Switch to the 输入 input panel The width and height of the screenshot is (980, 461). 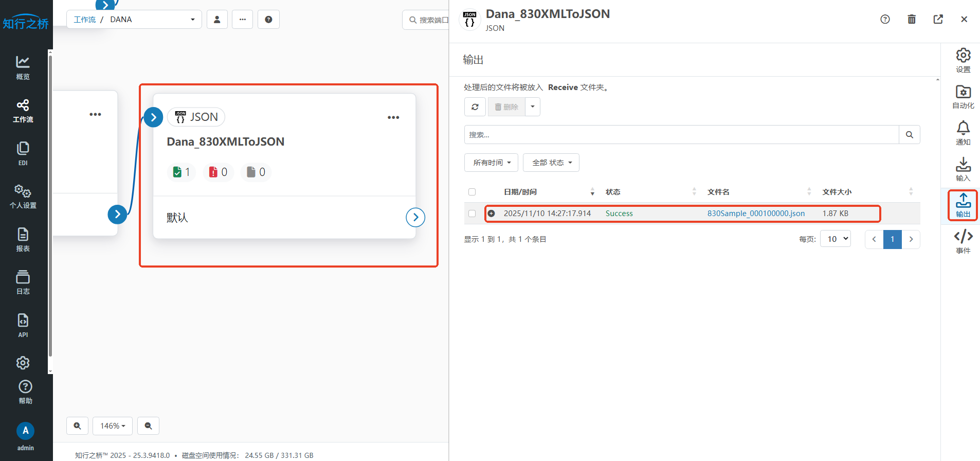pyautogui.click(x=963, y=169)
